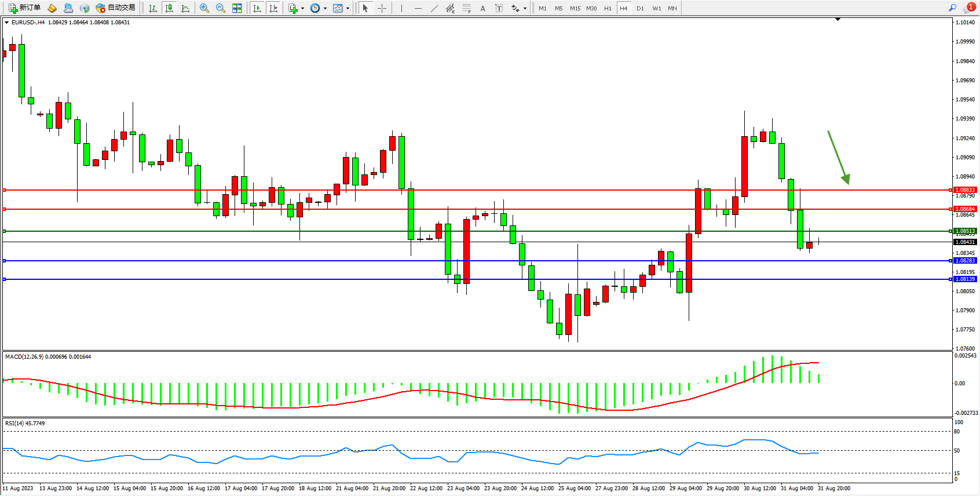Toggle 自动交易 auto trading

pyautogui.click(x=116, y=8)
